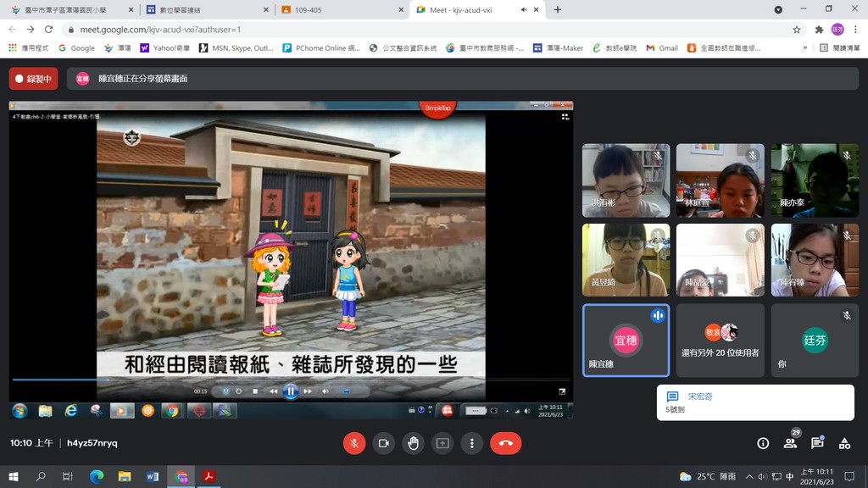Select 陳有臻 video tile
The height and width of the screenshot is (488, 868).
pyautogui.click(x=815, y=260)
